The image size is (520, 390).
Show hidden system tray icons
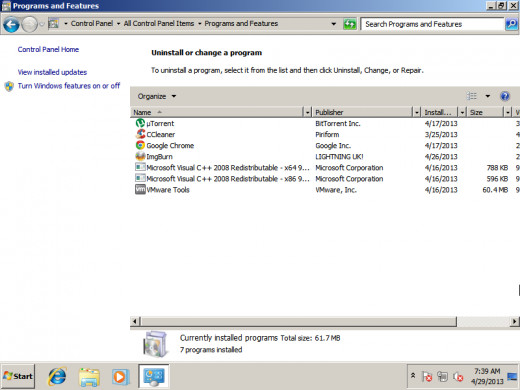point(413,375)
